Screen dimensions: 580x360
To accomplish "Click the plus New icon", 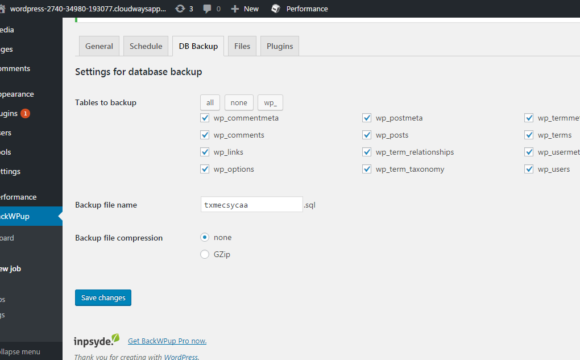I will tap(235, 9).
